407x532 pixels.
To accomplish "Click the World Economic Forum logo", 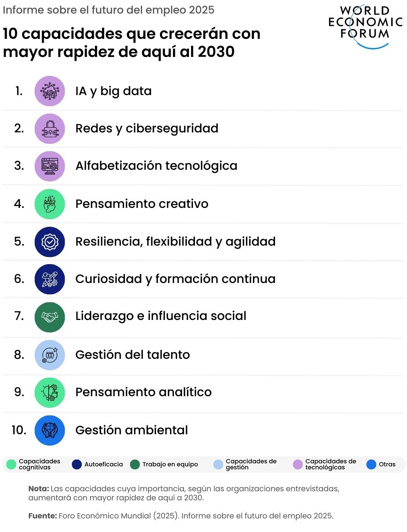I will pos(365,26).
